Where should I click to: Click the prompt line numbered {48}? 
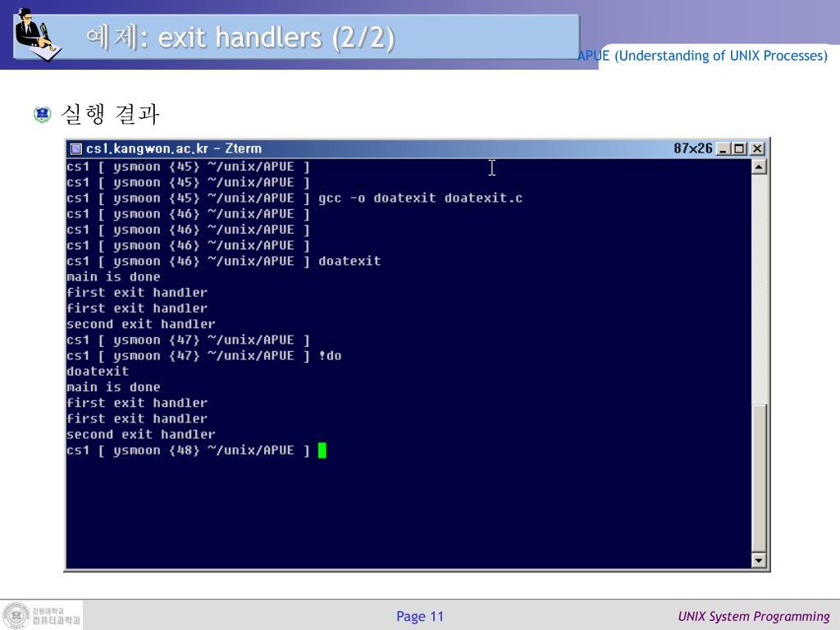[x=188, y=450]
